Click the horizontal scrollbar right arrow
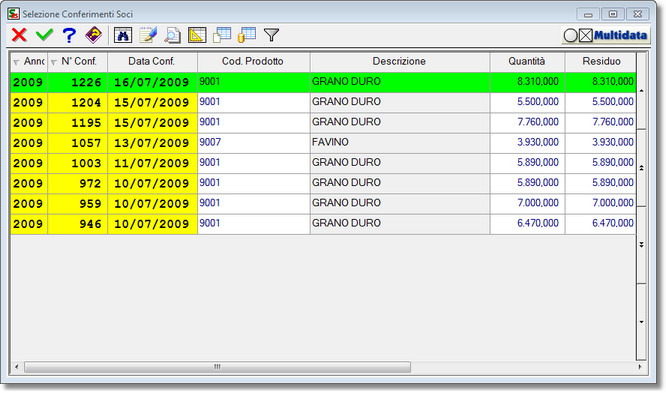The width and height of the screenshot is (666, 393). 640,367
